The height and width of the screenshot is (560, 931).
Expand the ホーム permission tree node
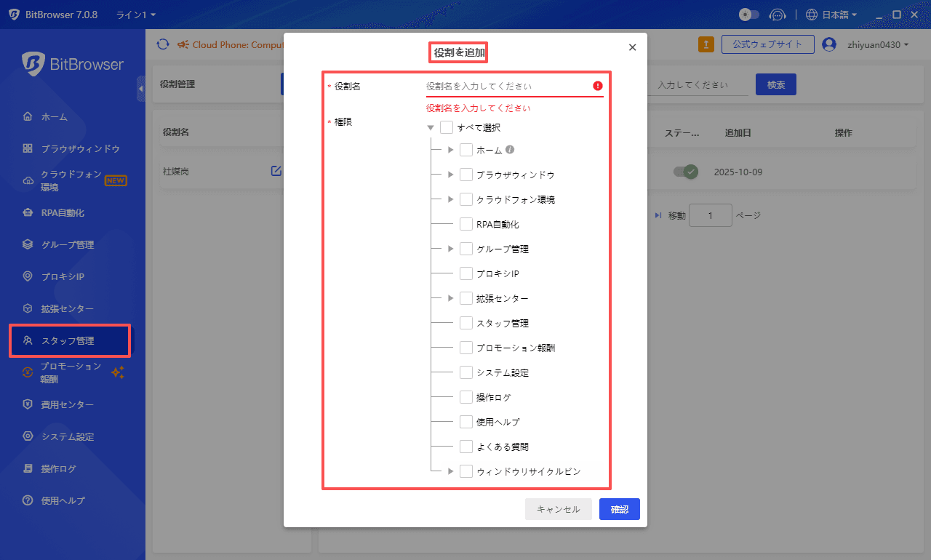(x=449, y=150)
